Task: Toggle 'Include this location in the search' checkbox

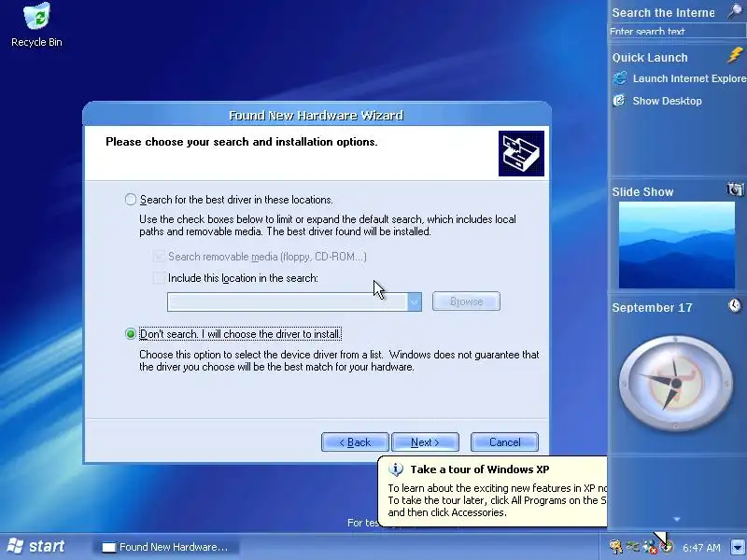Action: pyautogui.click(x=159, y=277)
